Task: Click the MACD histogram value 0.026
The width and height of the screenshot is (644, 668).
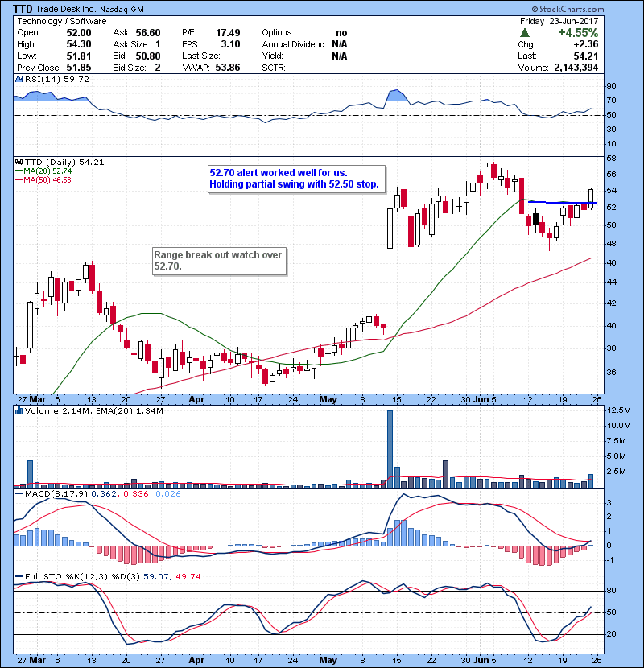Action: [x=168, y=494]
